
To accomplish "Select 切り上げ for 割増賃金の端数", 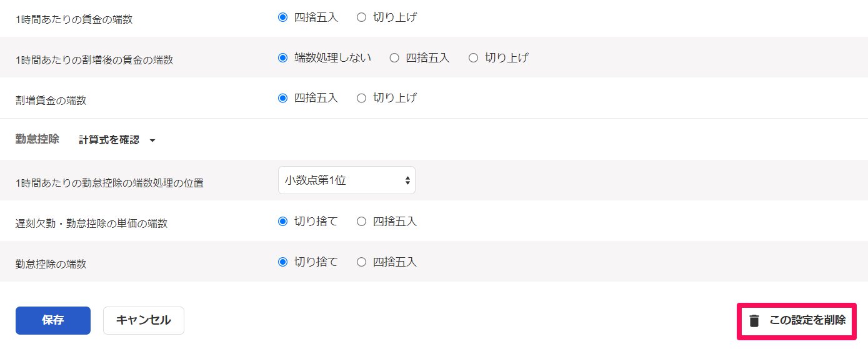I will click(361, 98).
